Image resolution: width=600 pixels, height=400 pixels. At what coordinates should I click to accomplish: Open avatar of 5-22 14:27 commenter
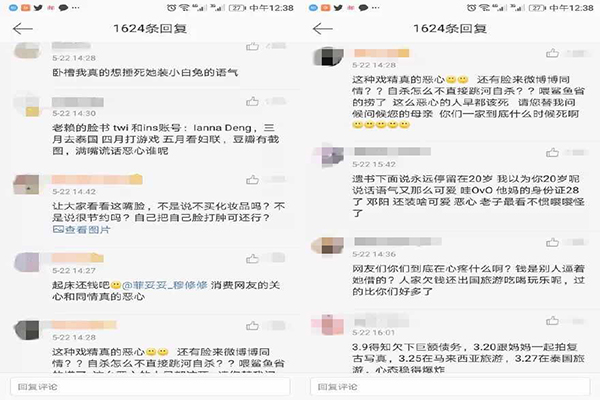click(x=26, y=262)
